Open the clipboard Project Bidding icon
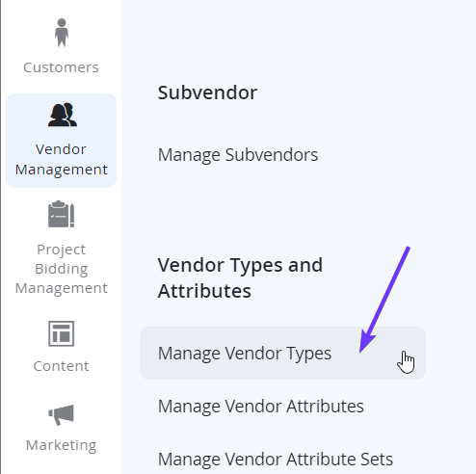The height and width of the screenshot is (474, 476). click(x=61, y=214)
